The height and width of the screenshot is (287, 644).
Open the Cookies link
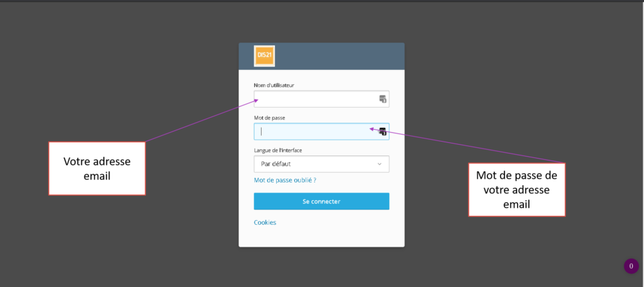(x=265, y=222)
